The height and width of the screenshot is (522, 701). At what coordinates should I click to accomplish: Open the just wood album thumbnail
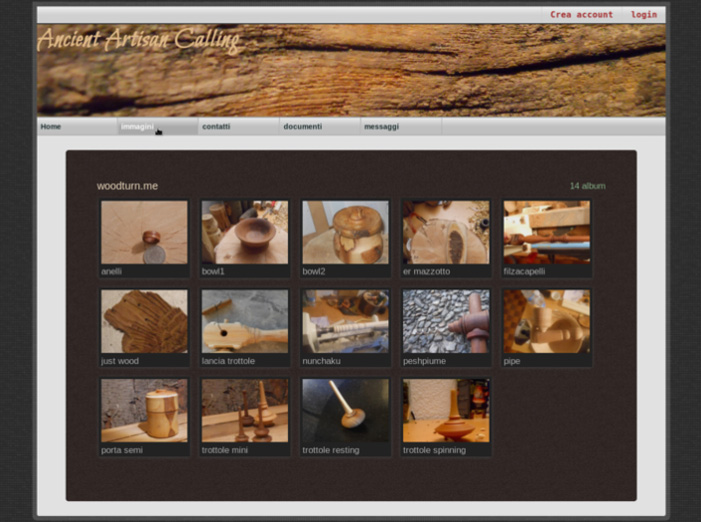144,321
